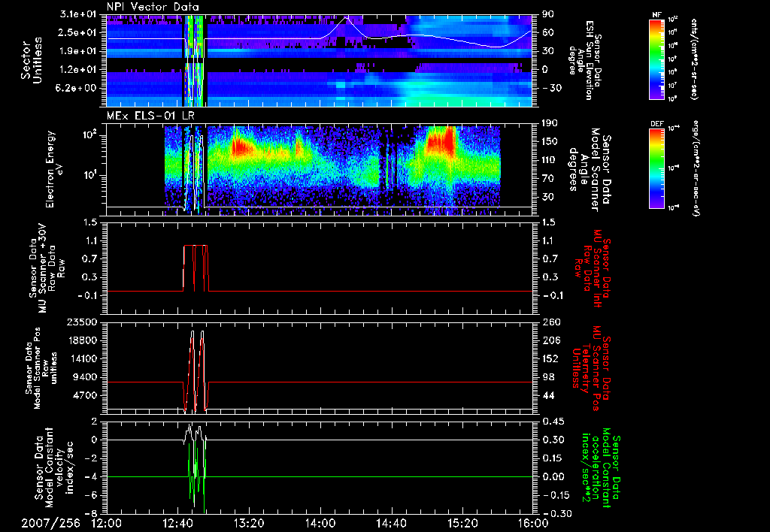Click the 110 scanner angle tick label
This screenshot has height=532, width=770.
click(x=550, y=160)
